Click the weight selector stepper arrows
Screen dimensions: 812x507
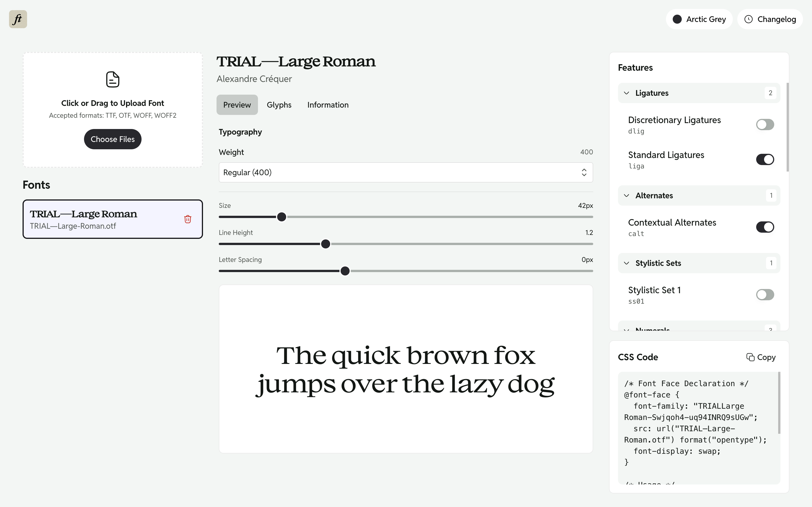pyautogui.click(x=584, y=172)
